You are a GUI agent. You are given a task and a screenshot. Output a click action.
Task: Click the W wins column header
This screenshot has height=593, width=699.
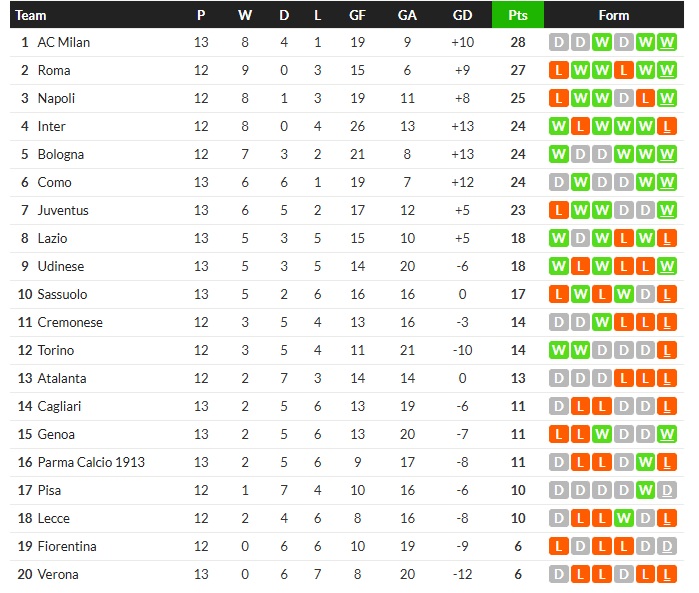(x=245, y=15)
